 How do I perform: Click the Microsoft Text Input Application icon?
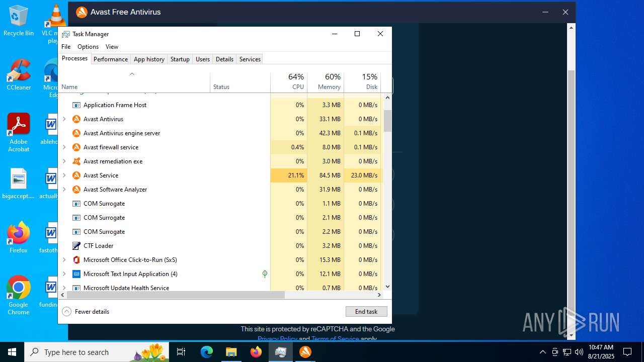pos(76,274)
